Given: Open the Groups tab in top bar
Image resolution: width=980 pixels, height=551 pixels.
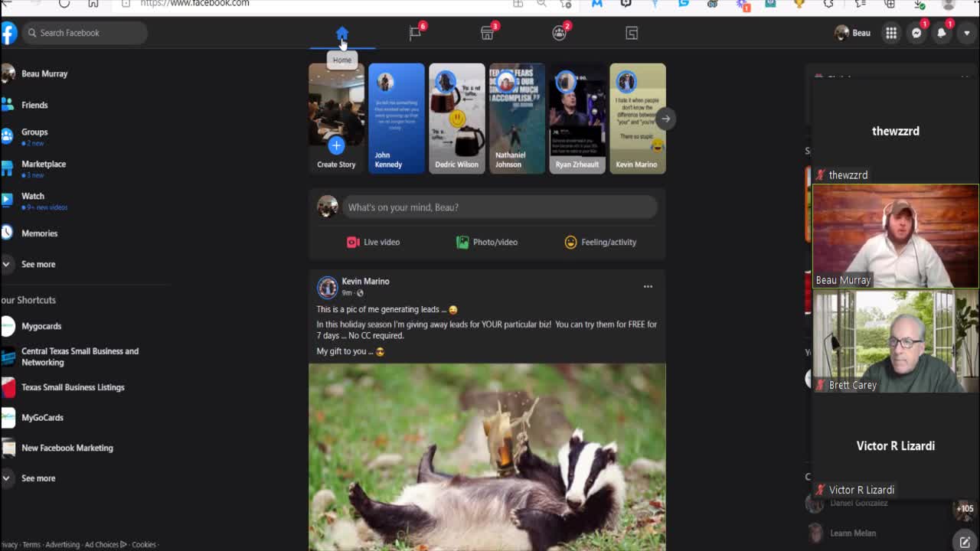Looking at the screenshot, I should (x=560, y=33).
